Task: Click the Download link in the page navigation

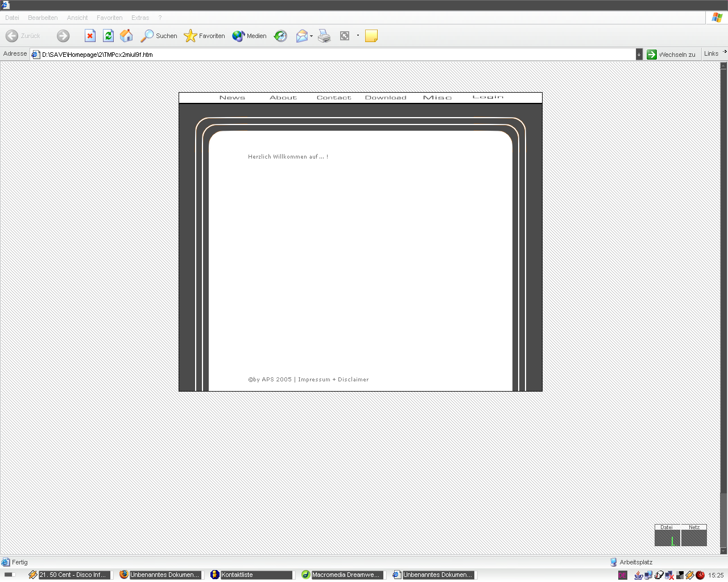Action: (x=386, y=98)
